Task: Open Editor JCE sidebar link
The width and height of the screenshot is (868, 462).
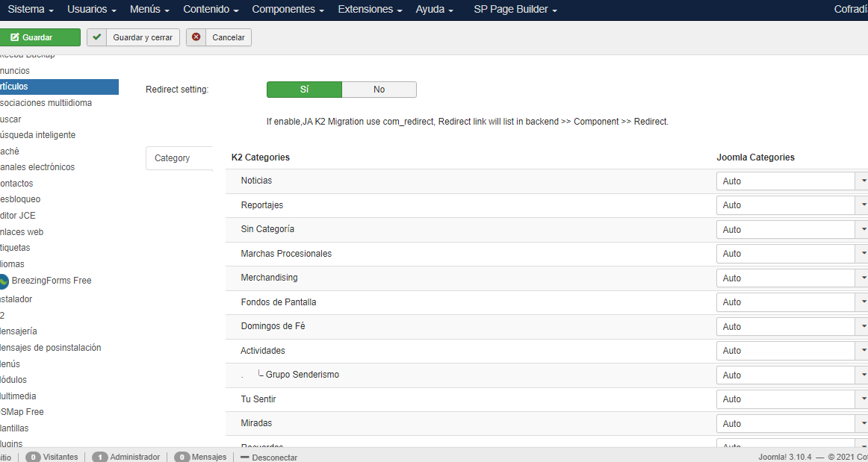Action: (18, 216)
